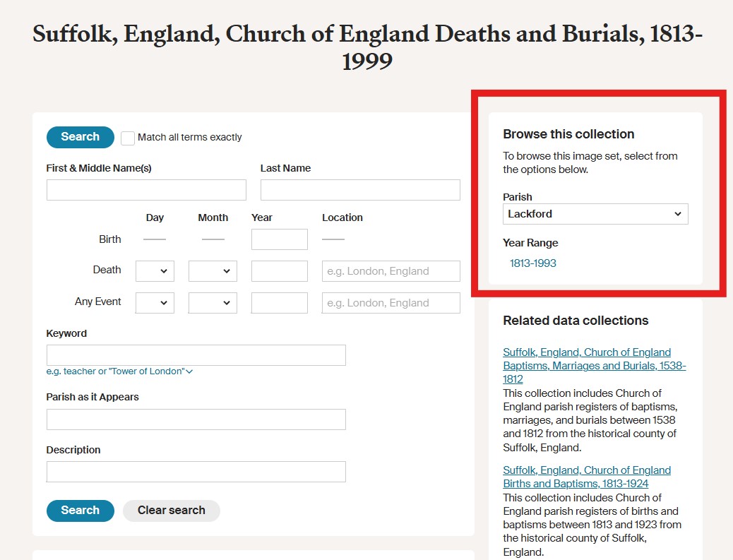Click the Death Location field

pyautogui.click(x=391, y=271)
